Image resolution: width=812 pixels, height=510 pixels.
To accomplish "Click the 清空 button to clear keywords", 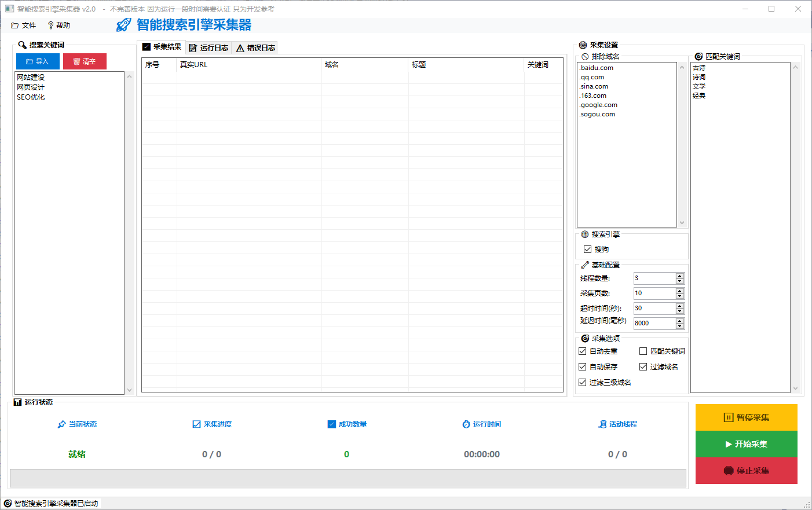I will pos(85,61).
